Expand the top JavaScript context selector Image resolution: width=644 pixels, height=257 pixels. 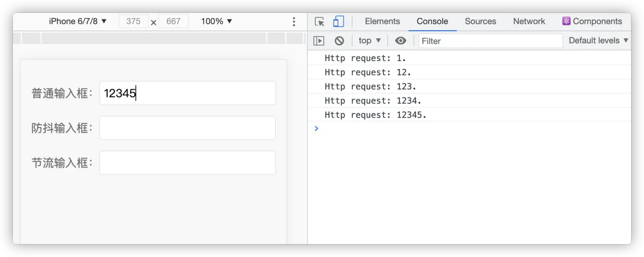370,41
